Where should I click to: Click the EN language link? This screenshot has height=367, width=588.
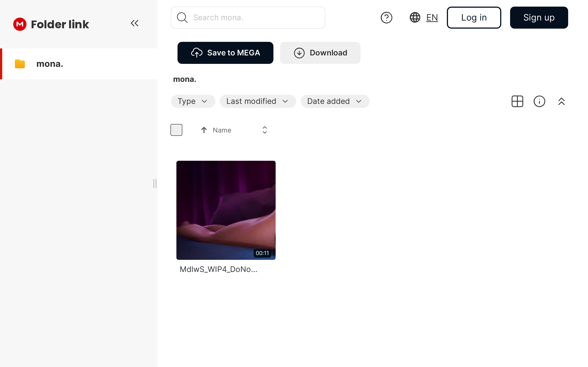(x=432, y=18)
